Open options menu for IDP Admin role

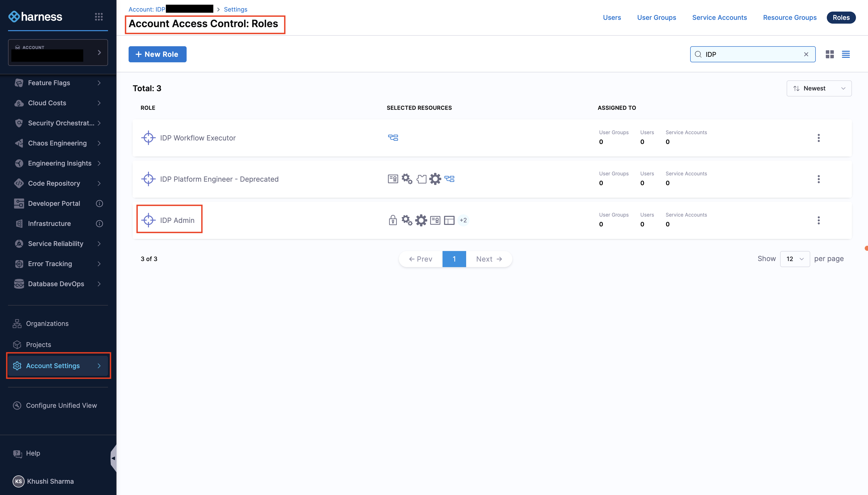coord(819,220)
